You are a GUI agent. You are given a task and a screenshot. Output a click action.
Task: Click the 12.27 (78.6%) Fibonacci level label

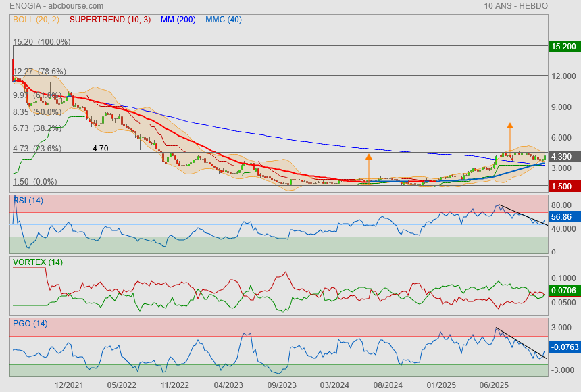pos(39,71)
